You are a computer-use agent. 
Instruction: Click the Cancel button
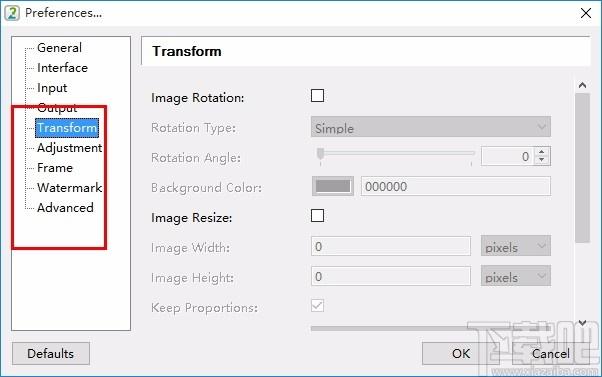pyautogui.click(x=551, y=353)
